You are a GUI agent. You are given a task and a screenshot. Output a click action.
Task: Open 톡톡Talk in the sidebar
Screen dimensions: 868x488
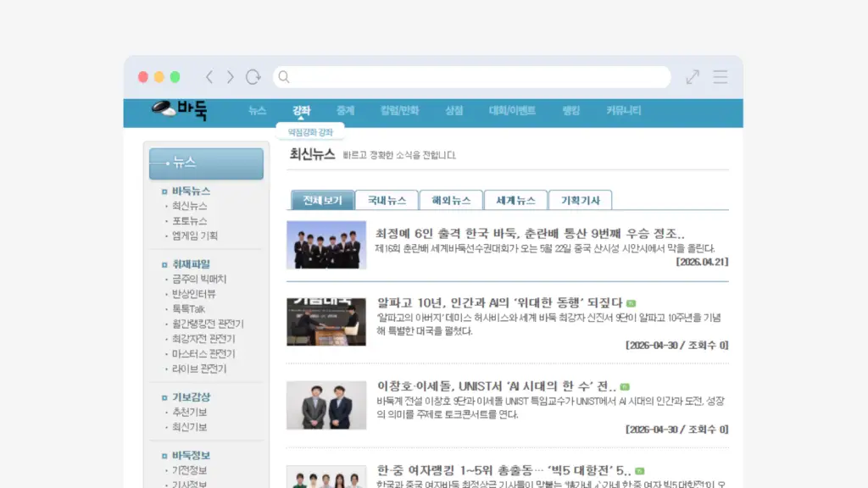tap(188, 309)
